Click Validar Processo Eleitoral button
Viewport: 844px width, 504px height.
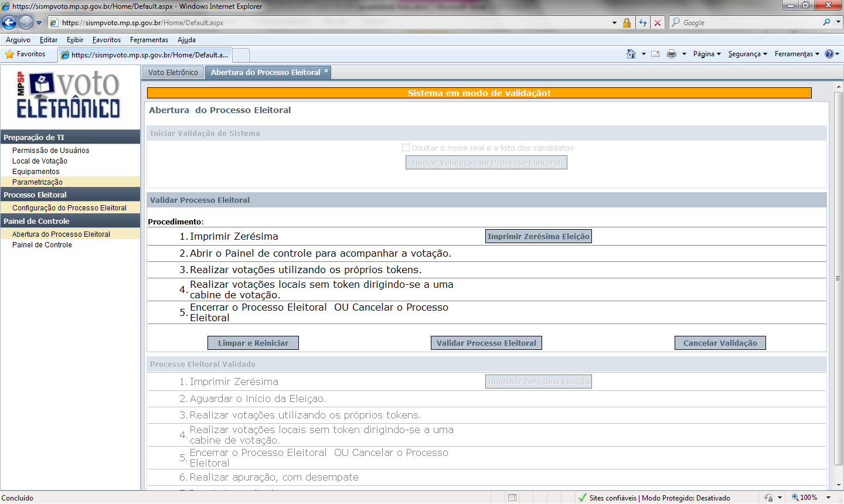pyautogui.click(x=486, y=343)
